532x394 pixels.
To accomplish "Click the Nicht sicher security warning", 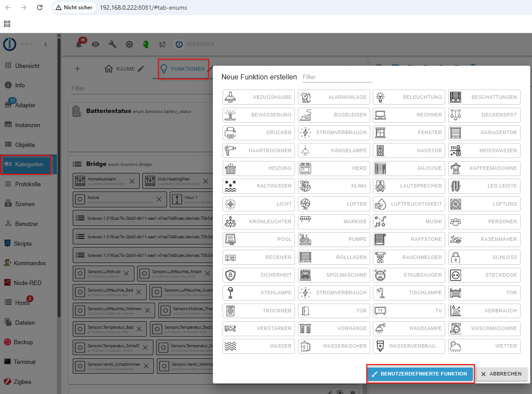I will click(74, 8).
